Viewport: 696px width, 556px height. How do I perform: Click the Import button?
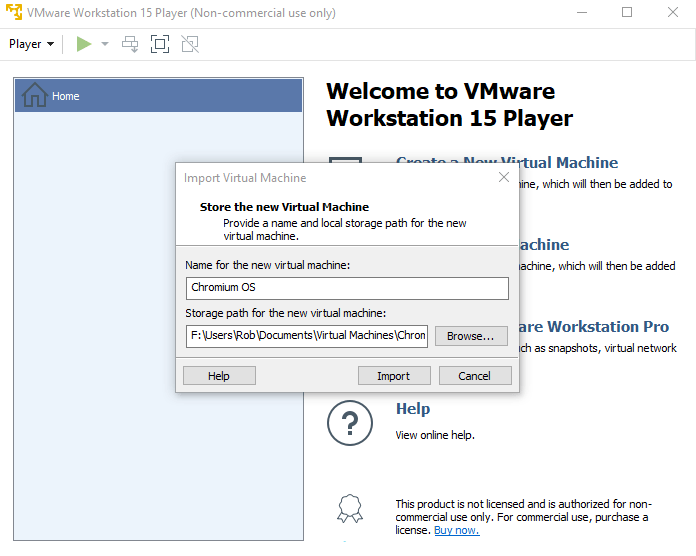coord(394,375)
